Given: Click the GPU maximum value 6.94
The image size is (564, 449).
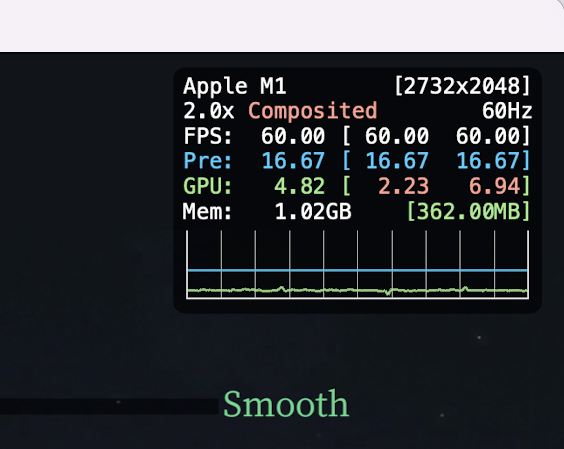Looking at the screenshot, I should point(494,186).
